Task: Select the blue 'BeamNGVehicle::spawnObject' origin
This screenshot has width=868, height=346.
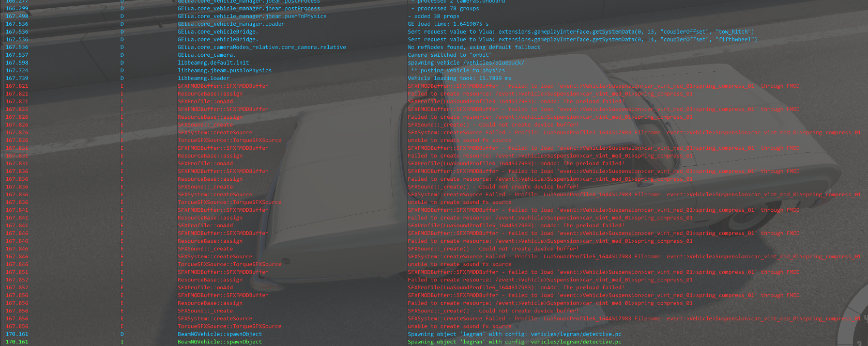Action: (x=220, y=334)
